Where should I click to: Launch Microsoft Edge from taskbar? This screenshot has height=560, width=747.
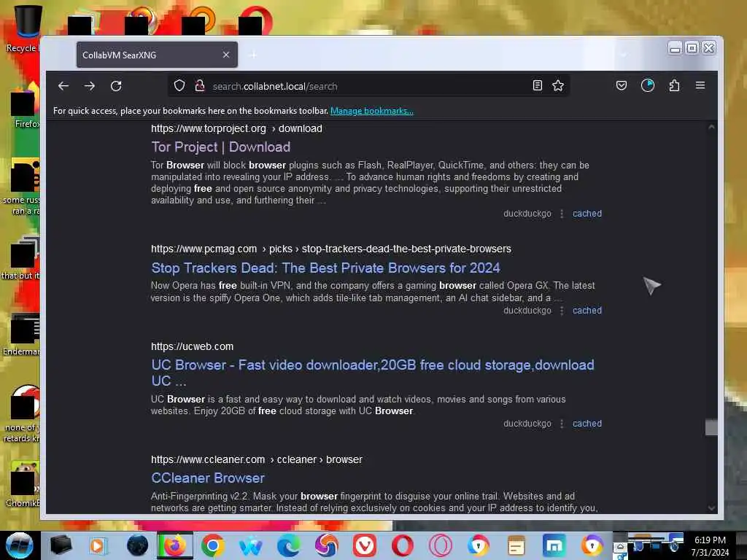coord(289,545)
